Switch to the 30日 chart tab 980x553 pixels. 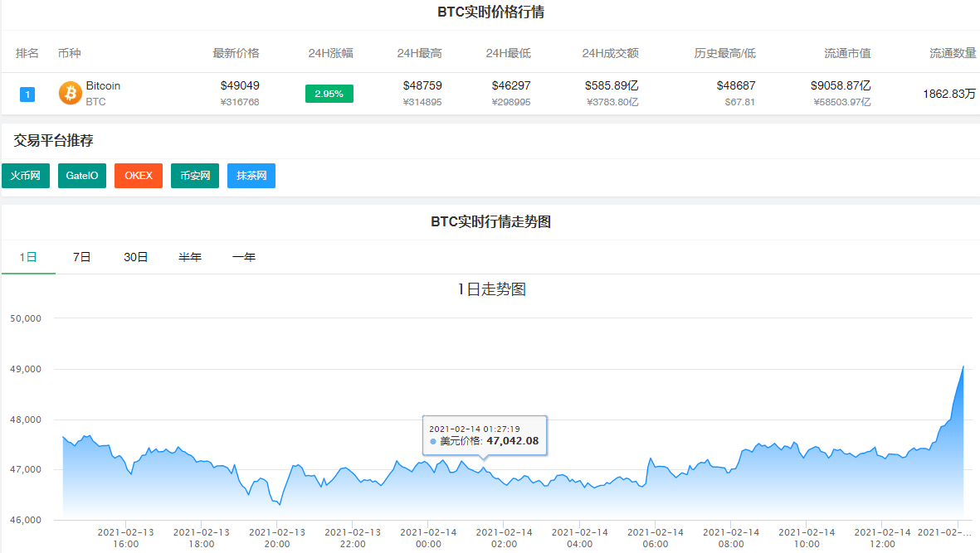(134, 257)
